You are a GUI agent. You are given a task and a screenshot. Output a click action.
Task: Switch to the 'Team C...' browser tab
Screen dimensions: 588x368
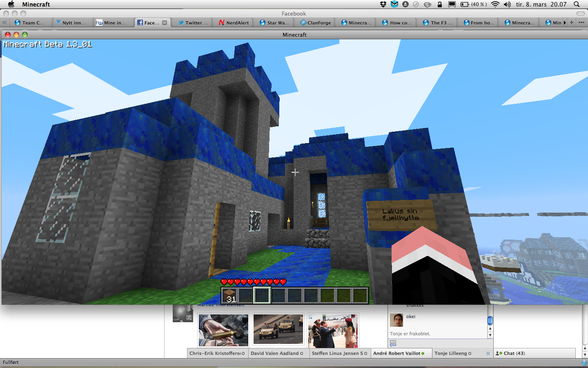click(x=32, y=22)
